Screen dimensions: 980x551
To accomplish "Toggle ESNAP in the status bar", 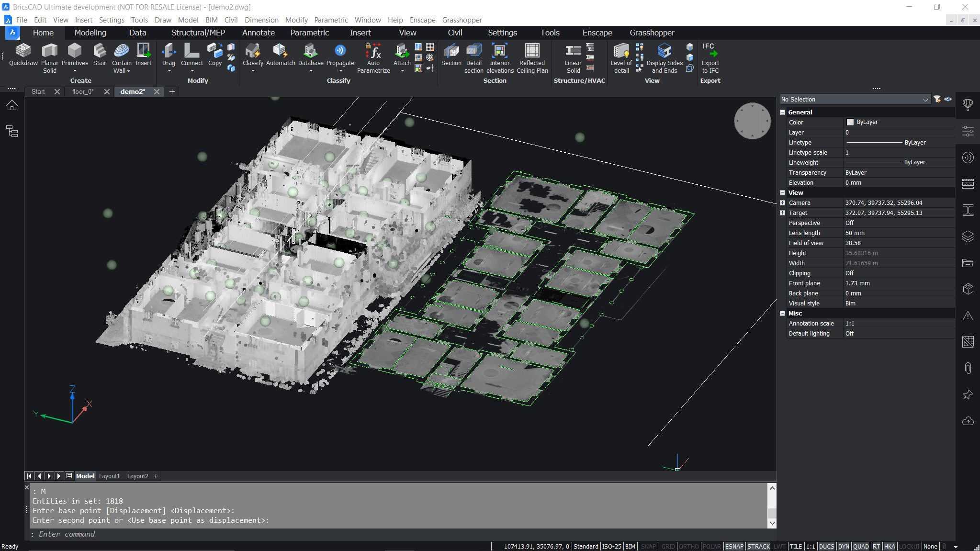I will click(x=734, y=546).
